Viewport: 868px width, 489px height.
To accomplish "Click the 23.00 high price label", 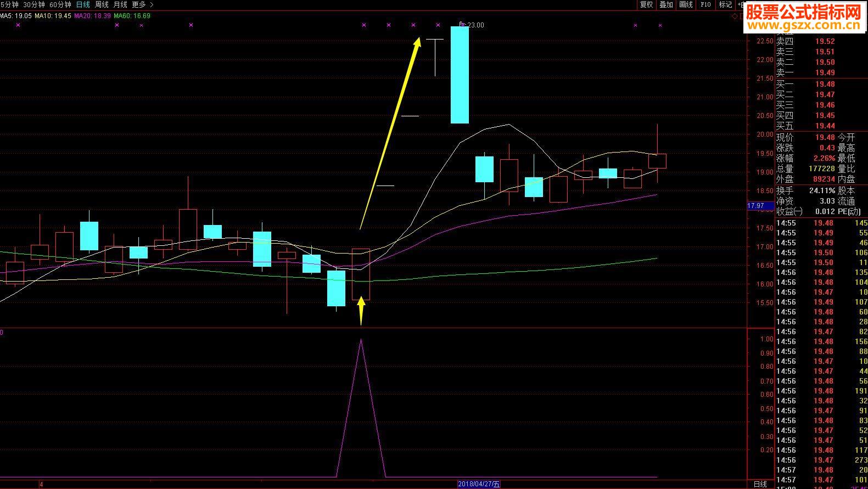I will click(x=475, y=25).
